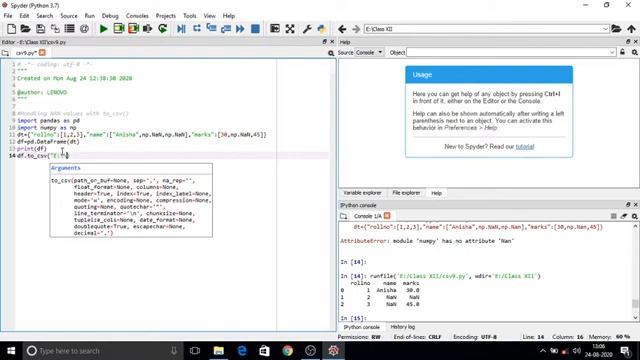640x360 pixels.
Task: Go back with left arrow
Action: click(342, 29)
